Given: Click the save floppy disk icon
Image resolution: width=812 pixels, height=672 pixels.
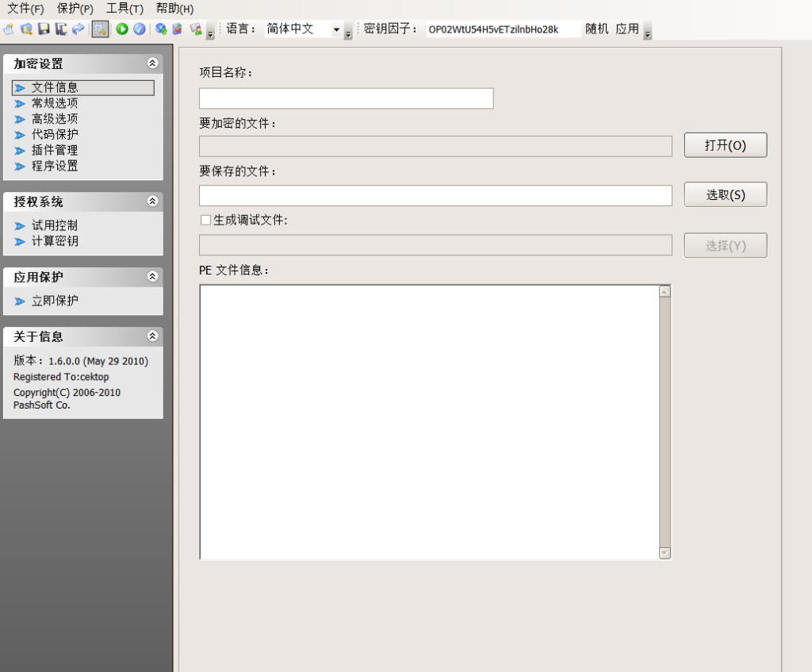Looking at the screenshot, I should tap(44, 29).
